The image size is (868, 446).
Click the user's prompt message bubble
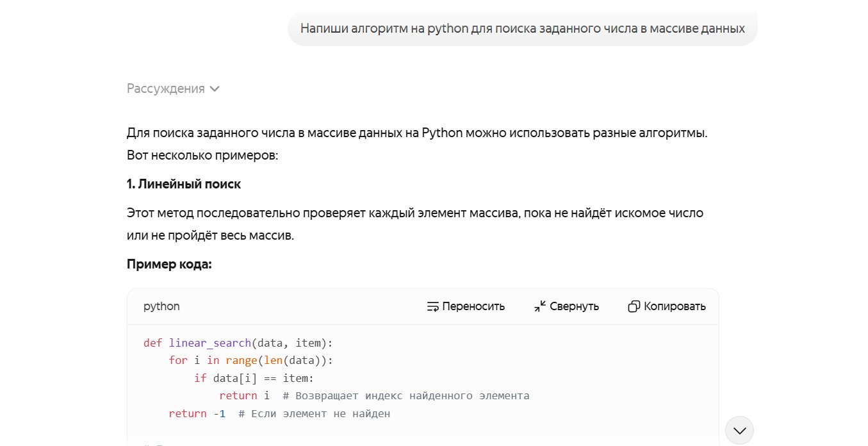pos(522,29)
